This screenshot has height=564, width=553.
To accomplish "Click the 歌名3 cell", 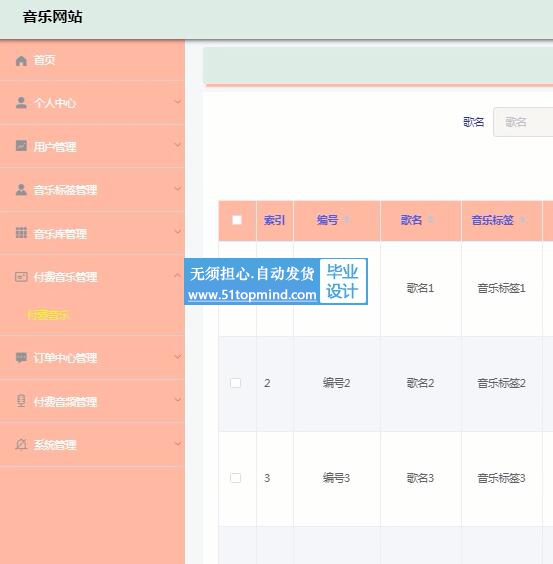I will pyautogui.click(x=420, y=478).
